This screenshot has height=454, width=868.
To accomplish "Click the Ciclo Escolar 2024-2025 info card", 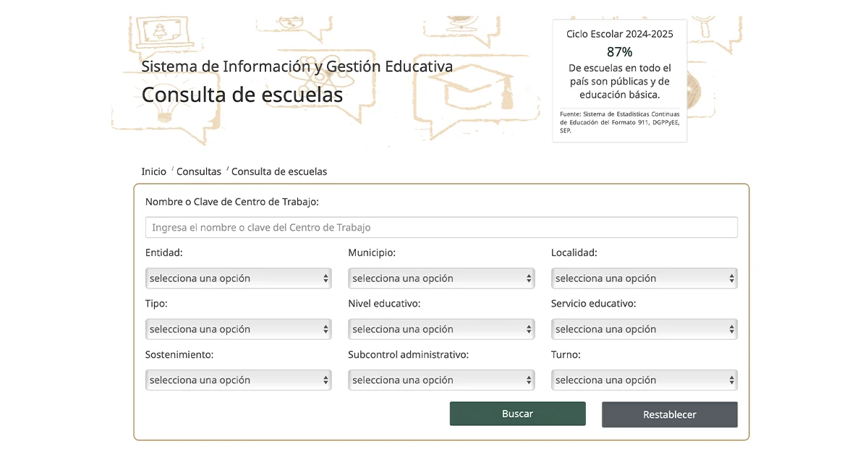I will (x=620, y=81).
